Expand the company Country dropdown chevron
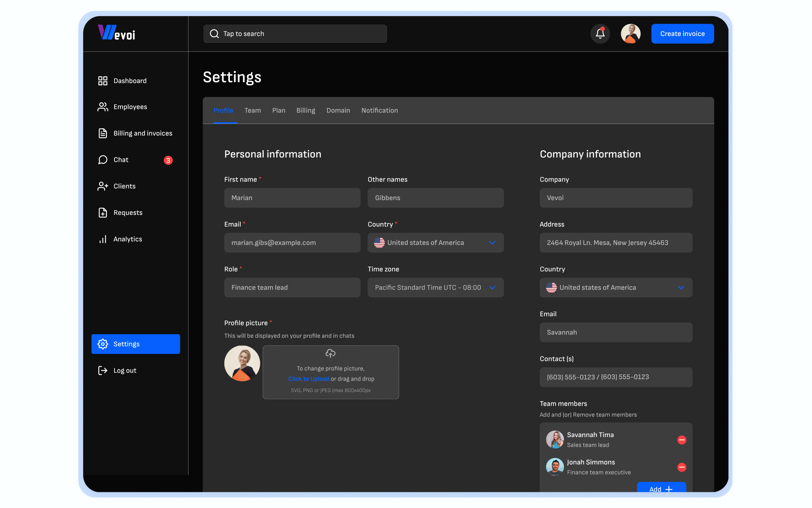Screen dimensions: 812x508 click(x=681, y=288)
